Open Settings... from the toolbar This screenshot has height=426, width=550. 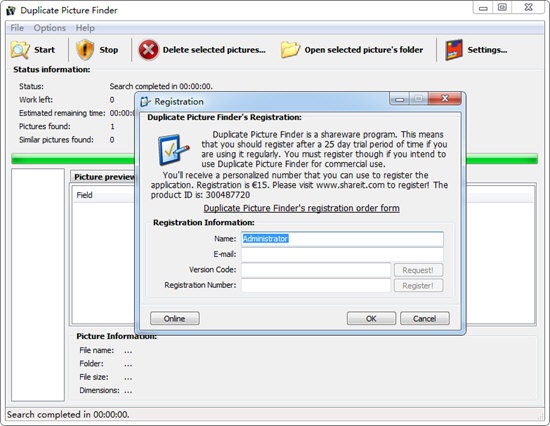[x=487, y=50]
